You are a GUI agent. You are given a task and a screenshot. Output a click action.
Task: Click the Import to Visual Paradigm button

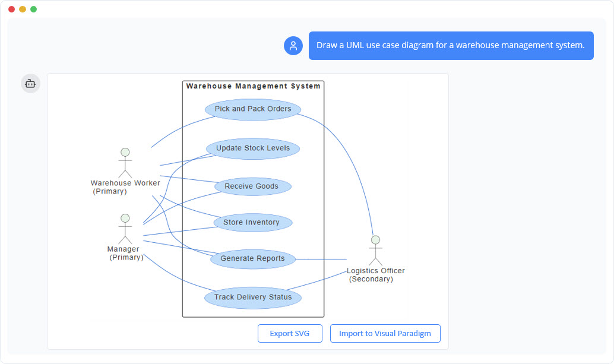point(385,333)
